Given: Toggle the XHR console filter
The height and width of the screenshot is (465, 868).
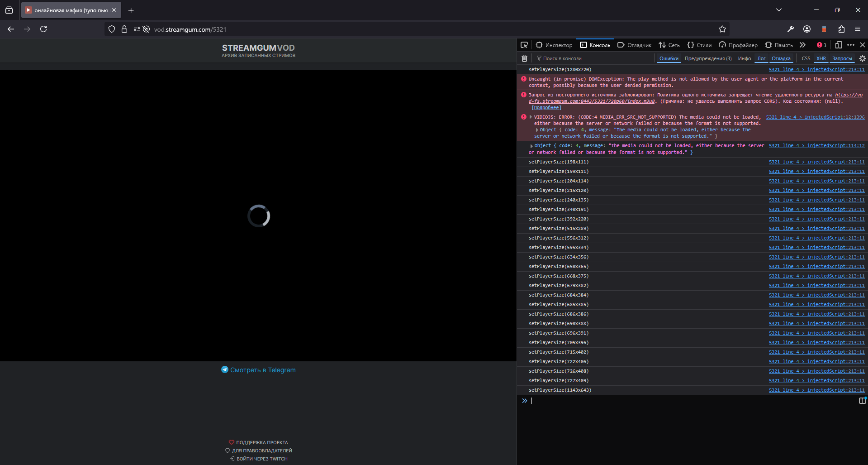Looking at the screenshot, I should coord(821,58).
